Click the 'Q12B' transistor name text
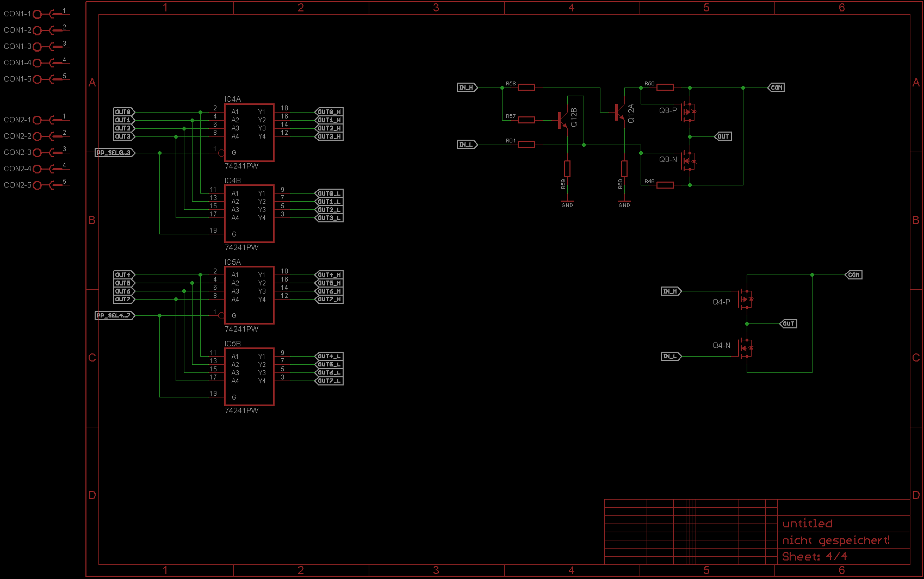This screenshot has height=579, width=924. tap(574, 117)
